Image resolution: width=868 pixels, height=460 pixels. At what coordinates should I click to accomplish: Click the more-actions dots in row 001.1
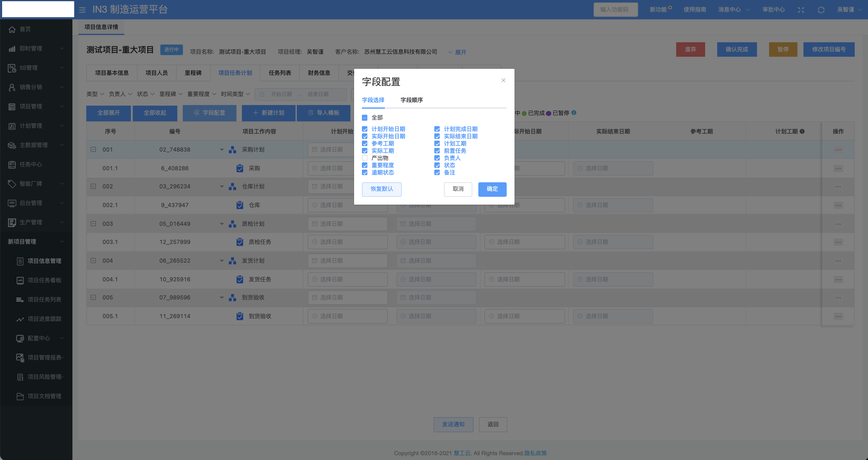pos(838,168)
